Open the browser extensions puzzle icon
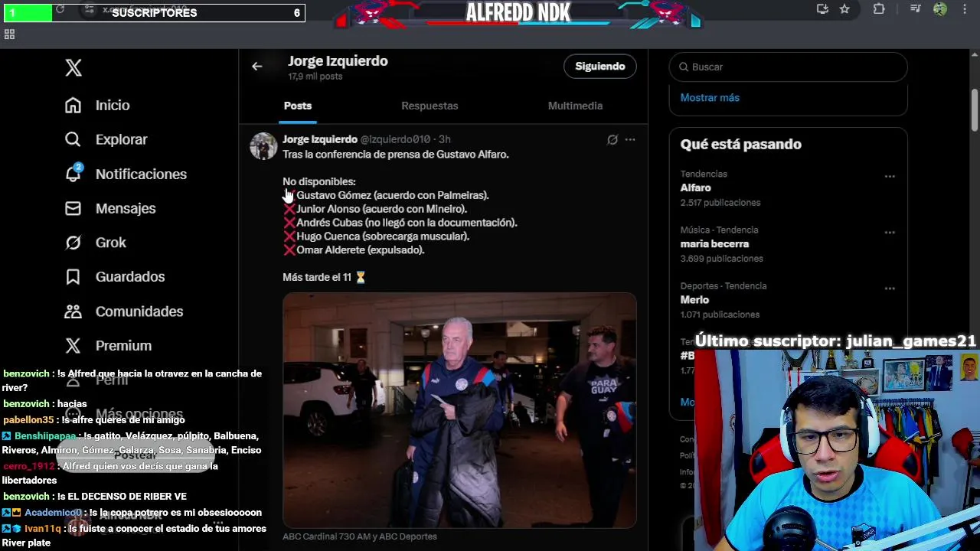Image resolution: width=980 pixels, height=551 pixels. click(x=879, y=9)
